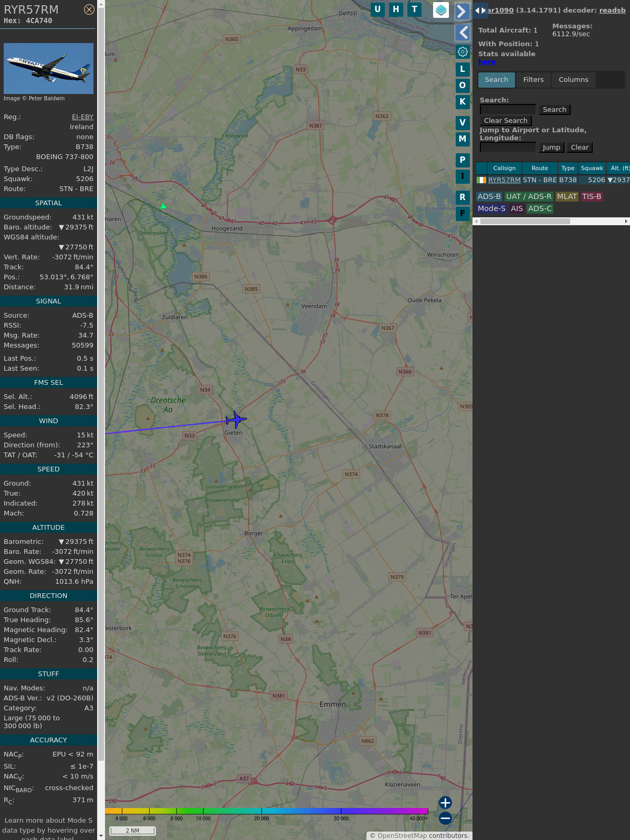The width and height of the screenshot is (630, 840).
Task: Click the altitude color legend bar
Action: tap(267, 811)
